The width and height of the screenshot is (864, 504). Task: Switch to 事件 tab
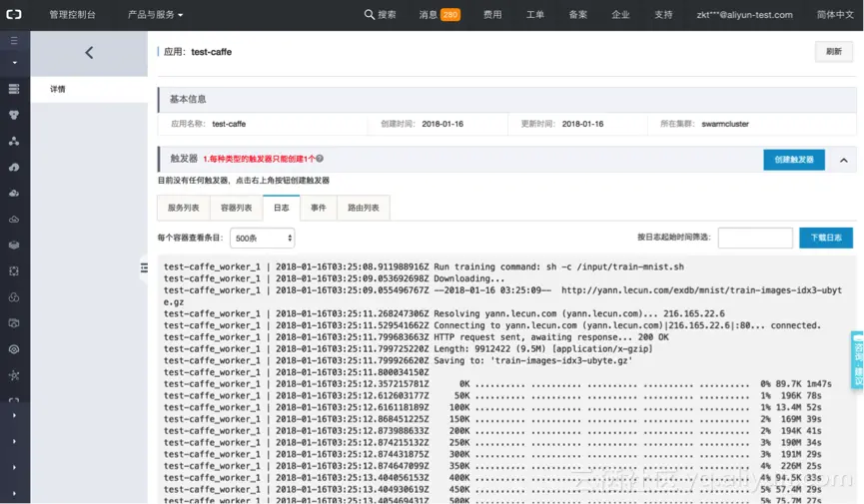[319, 208]
